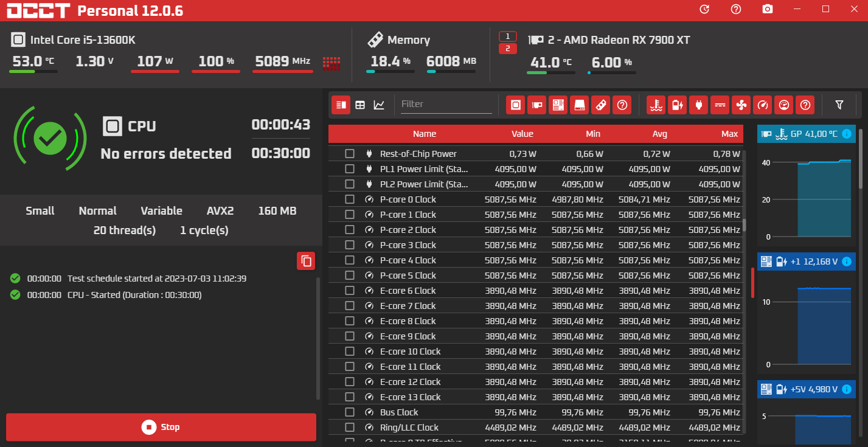Sort the sensor table by Min column
Viewport: 868px width, 447px height.
pyautogui.click(x=593, y=134)
